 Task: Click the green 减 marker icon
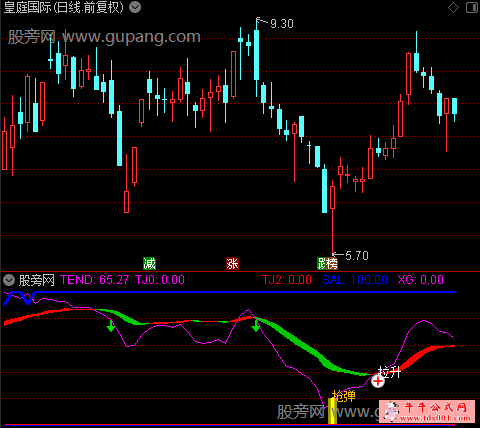tap(149, 264)
